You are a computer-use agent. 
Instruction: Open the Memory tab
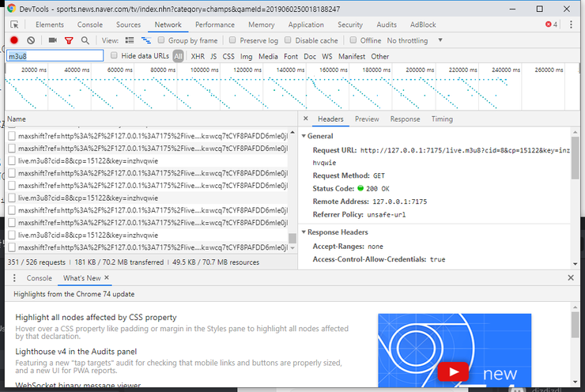coord(262,24)
